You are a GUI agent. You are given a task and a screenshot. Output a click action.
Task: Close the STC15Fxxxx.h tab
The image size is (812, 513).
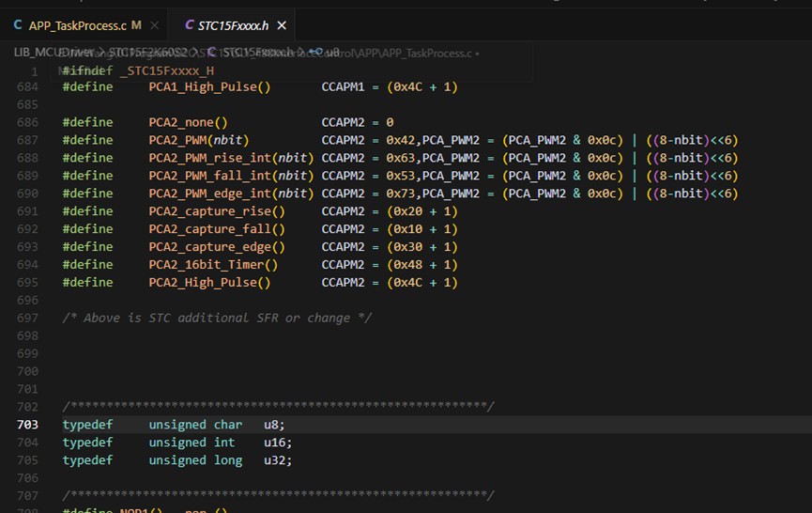pos(282,25)
